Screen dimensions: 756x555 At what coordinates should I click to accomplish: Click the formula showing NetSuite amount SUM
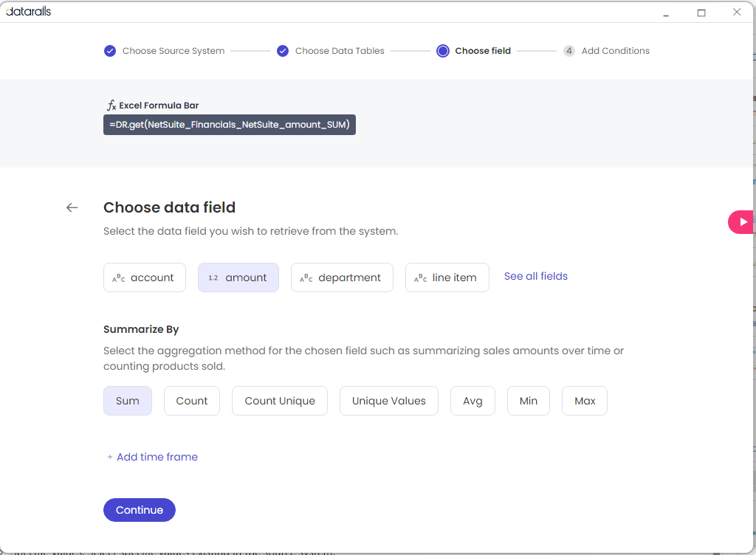pos(230,125)
